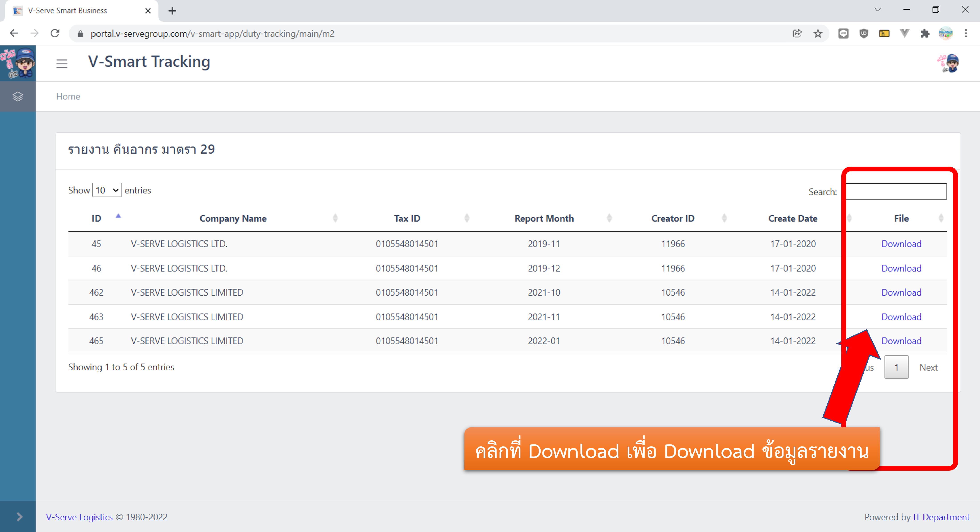Download the report for month 2022-01
Viewport: 980px width, 532px height.
901,341
